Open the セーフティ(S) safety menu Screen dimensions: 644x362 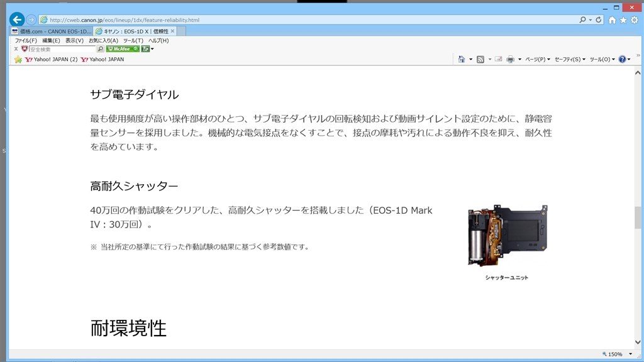567,58
